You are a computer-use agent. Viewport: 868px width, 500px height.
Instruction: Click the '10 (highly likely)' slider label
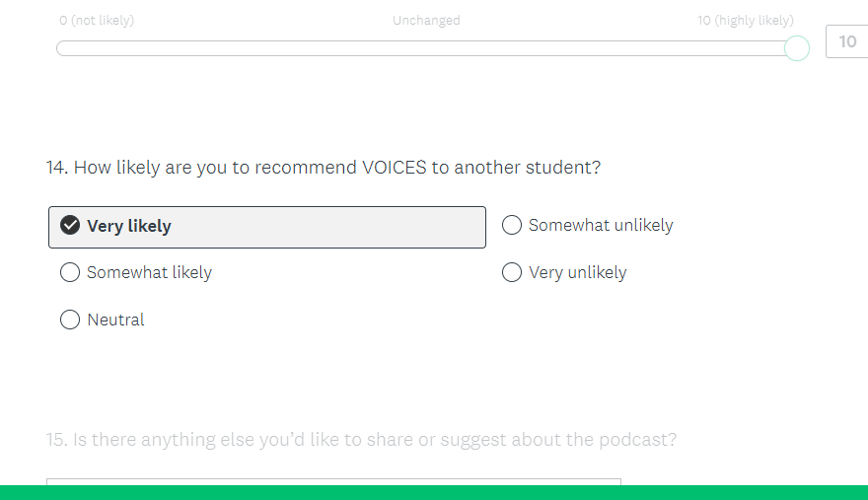click(745, 21)
